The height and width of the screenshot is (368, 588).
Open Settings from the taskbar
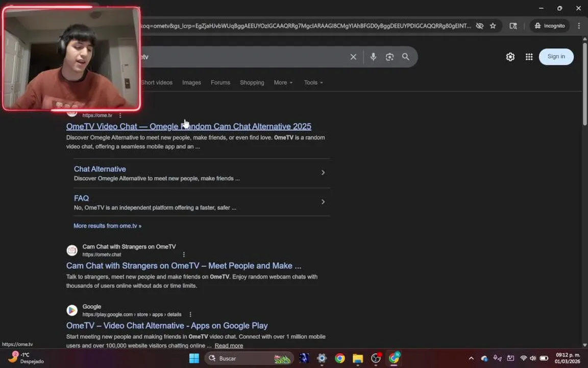[322, 358]
